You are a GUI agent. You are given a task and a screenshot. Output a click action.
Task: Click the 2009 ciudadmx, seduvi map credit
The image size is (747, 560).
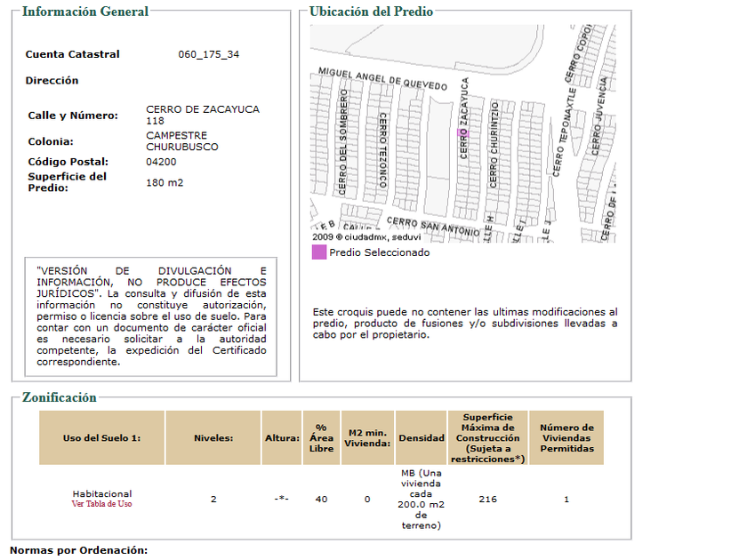click(x=366, y=237)
